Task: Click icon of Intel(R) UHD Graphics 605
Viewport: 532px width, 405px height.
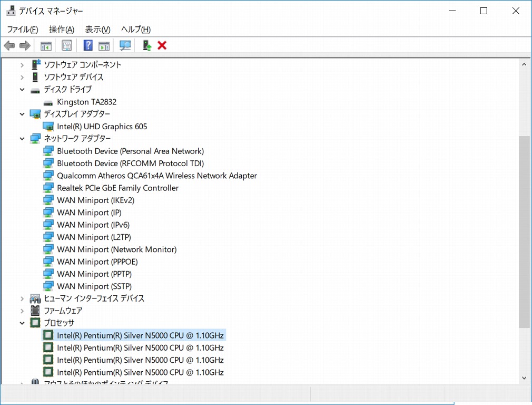Action: point(48,127)
